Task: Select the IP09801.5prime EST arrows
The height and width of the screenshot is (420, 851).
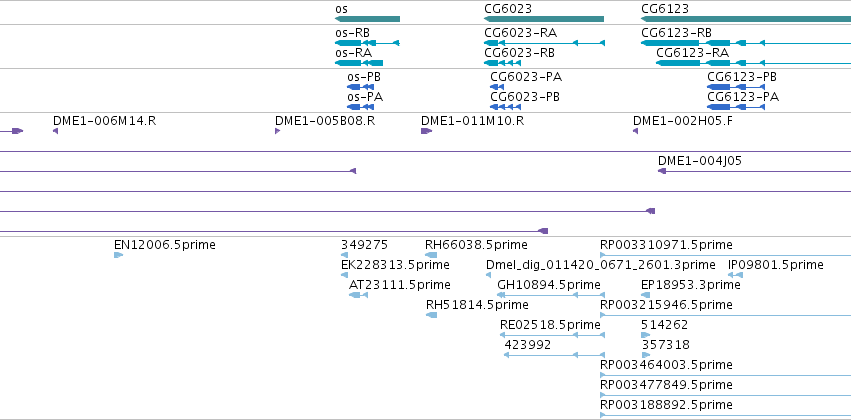Action: 735,275
